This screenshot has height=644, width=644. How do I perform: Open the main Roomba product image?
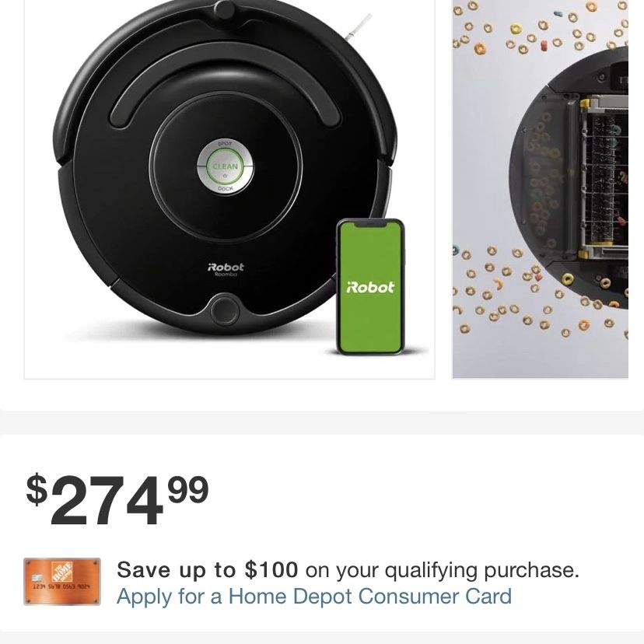click(x=229, y=189)
